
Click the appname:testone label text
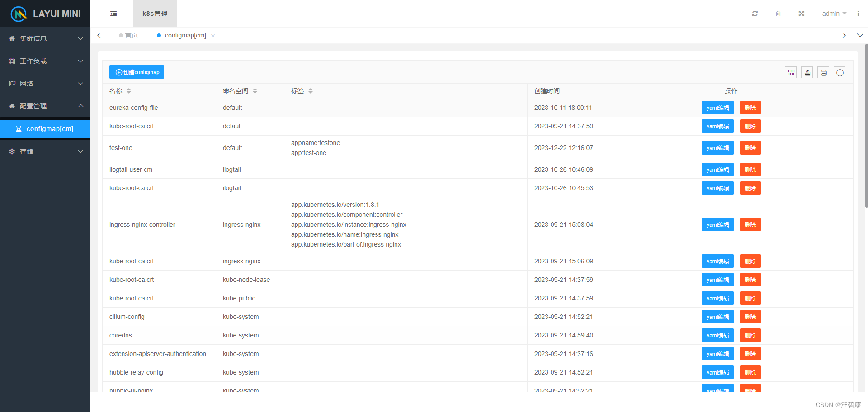pyautogui.click(x=316, y=143)
